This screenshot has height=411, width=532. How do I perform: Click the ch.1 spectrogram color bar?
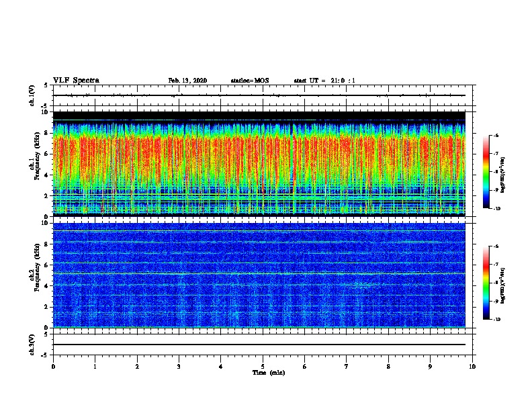[x=486, y=172]
